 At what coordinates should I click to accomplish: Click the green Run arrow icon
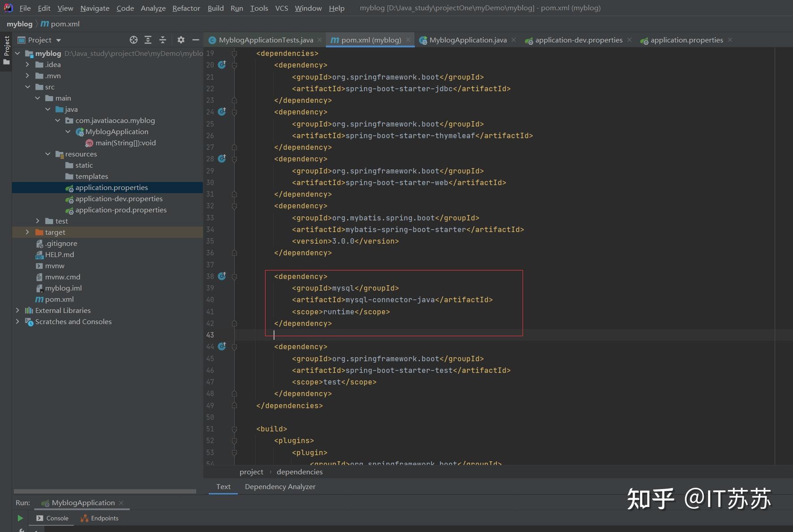point(20,518)
